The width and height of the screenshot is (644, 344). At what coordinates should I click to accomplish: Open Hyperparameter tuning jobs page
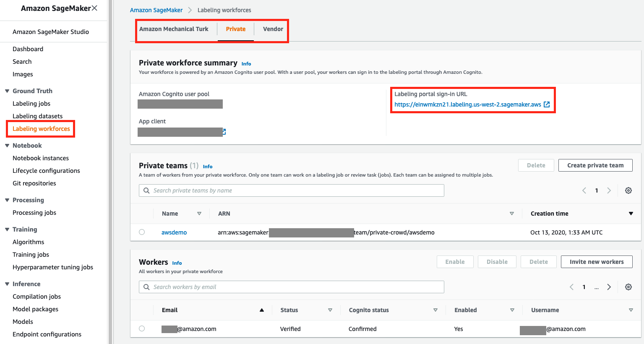tap(53, 267)
